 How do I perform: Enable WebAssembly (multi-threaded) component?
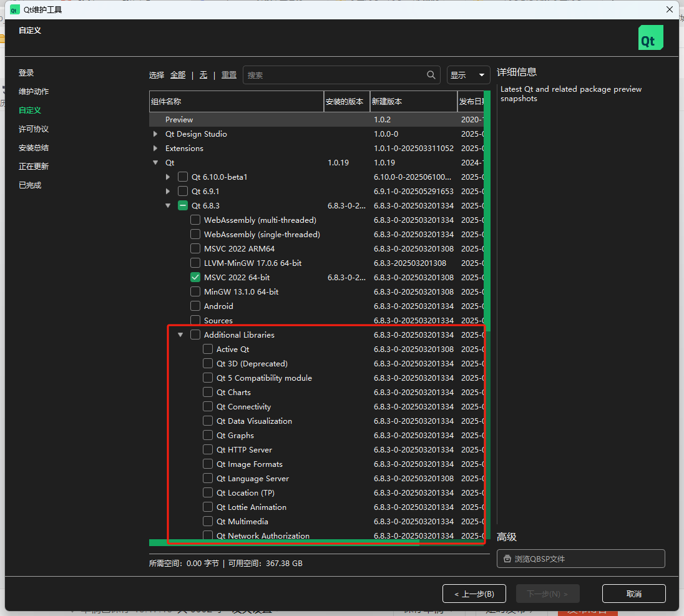(195, 220)
